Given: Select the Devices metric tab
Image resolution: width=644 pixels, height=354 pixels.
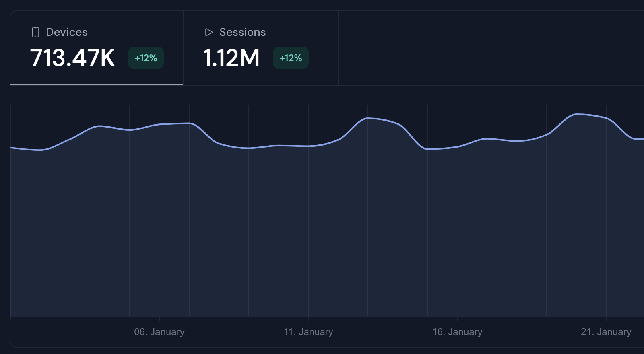Looking at the screenshot, I should point(97,48).
